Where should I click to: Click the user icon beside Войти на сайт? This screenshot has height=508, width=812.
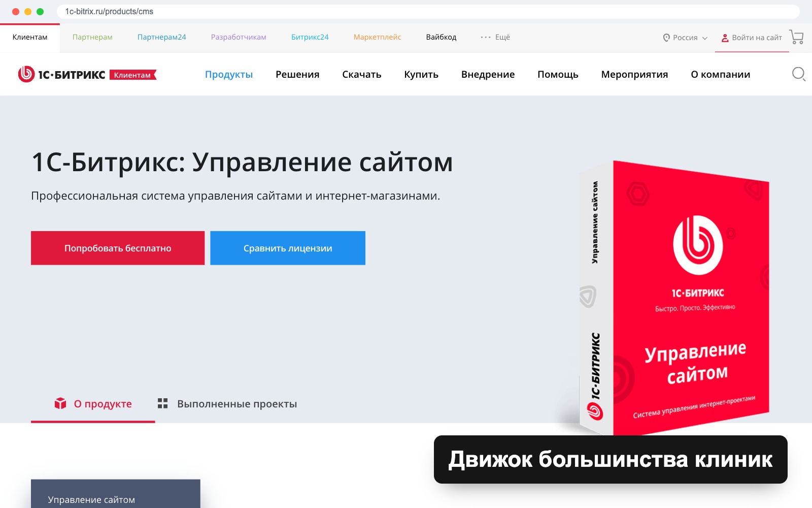click(725, 38)
